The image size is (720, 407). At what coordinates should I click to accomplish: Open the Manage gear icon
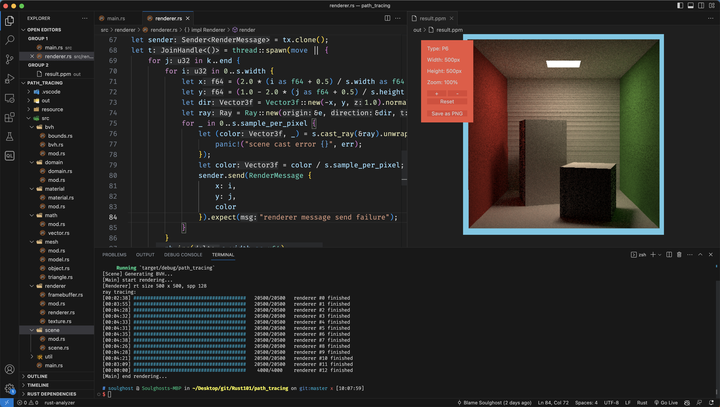click(10, 388)
